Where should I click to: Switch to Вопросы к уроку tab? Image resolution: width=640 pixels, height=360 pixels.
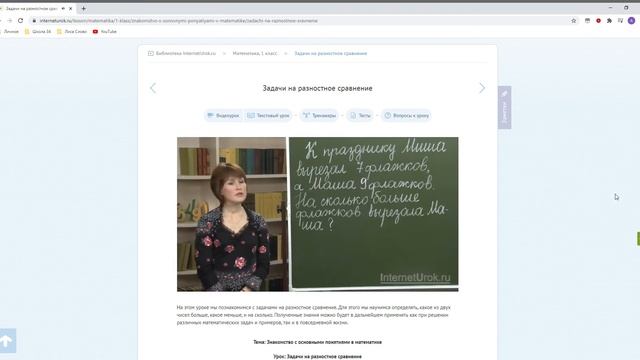pyautogui.click(x=407, y=116)
